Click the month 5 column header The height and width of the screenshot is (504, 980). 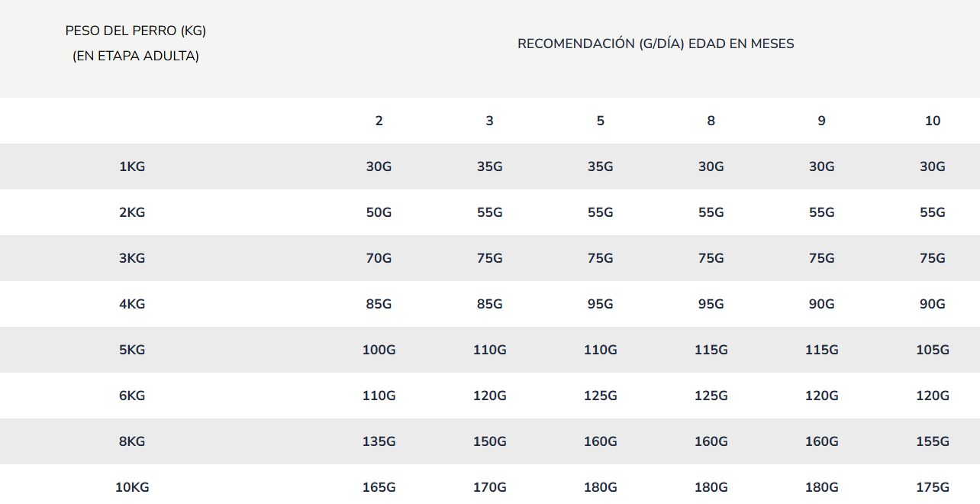(x=600, y=121)
